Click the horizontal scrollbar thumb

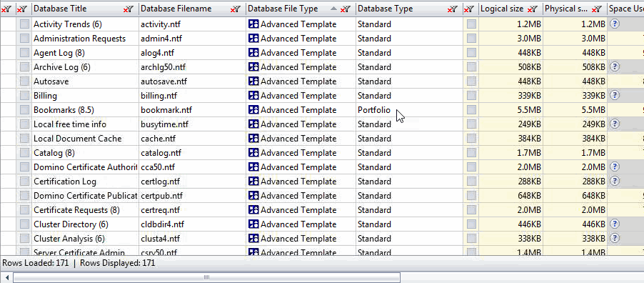pyautogui.click(x=207, y=277)
